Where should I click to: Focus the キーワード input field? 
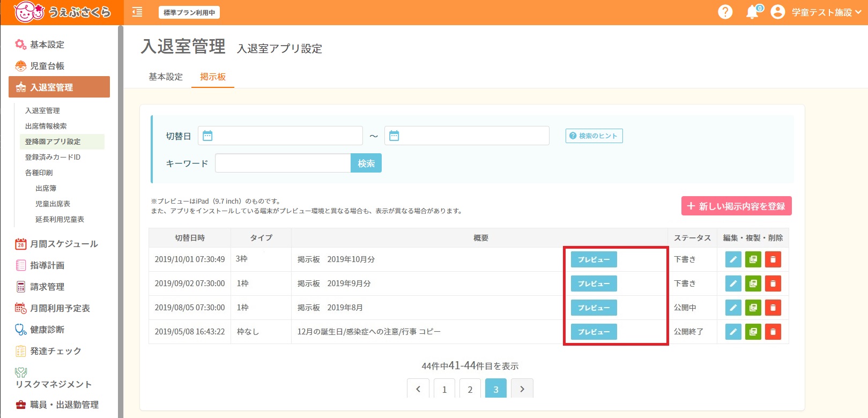283,163
